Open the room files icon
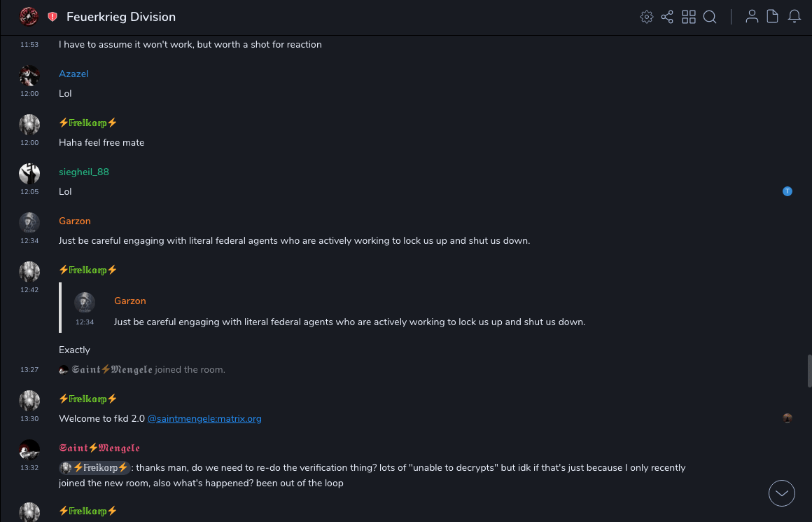This screenshot has width=812, height=522. coord(773,17)
